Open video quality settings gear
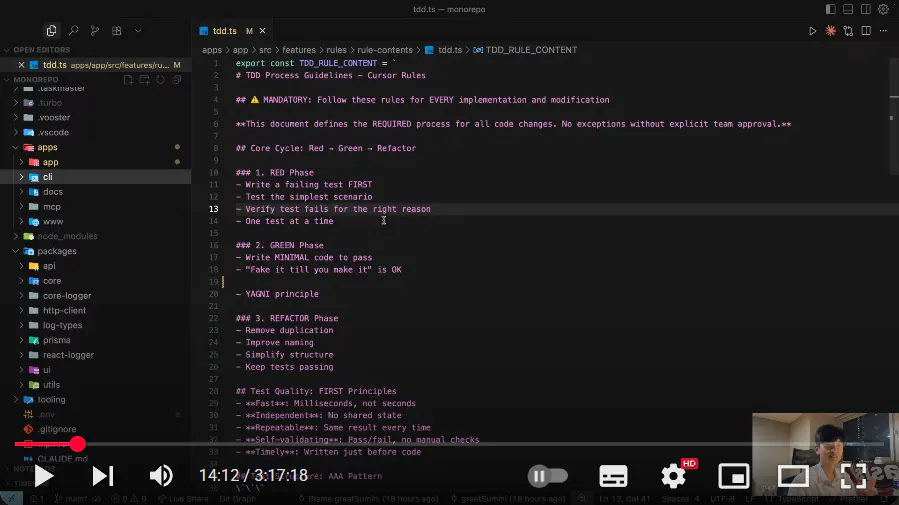The height and width of the screenshot is (505, 899). (x=674, y=476)
